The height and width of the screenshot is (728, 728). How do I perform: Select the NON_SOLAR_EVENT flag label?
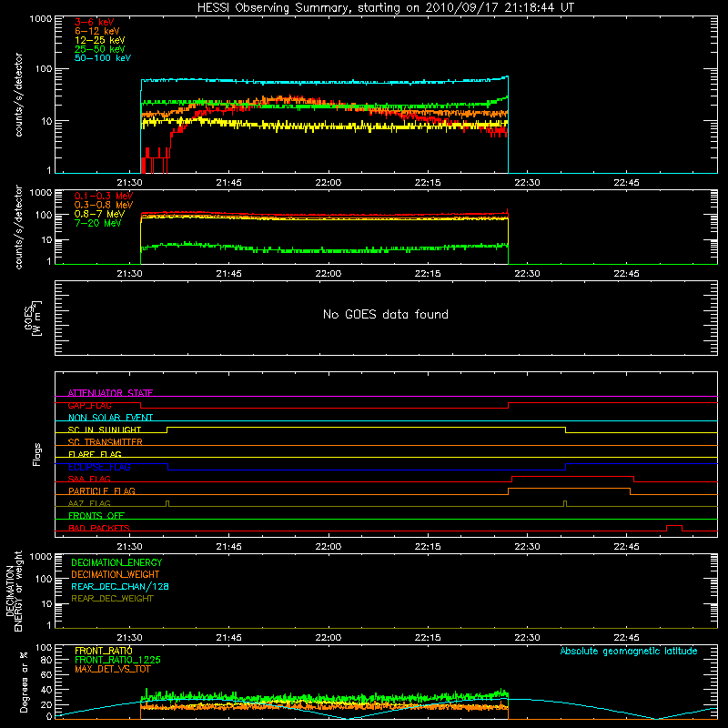[x=110, y=418]
